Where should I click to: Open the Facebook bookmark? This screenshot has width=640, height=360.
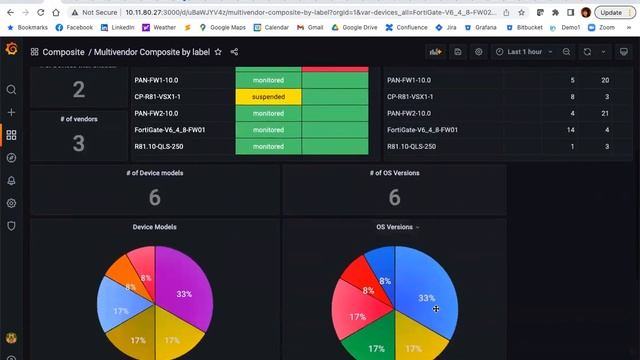[x=75, y=27]
